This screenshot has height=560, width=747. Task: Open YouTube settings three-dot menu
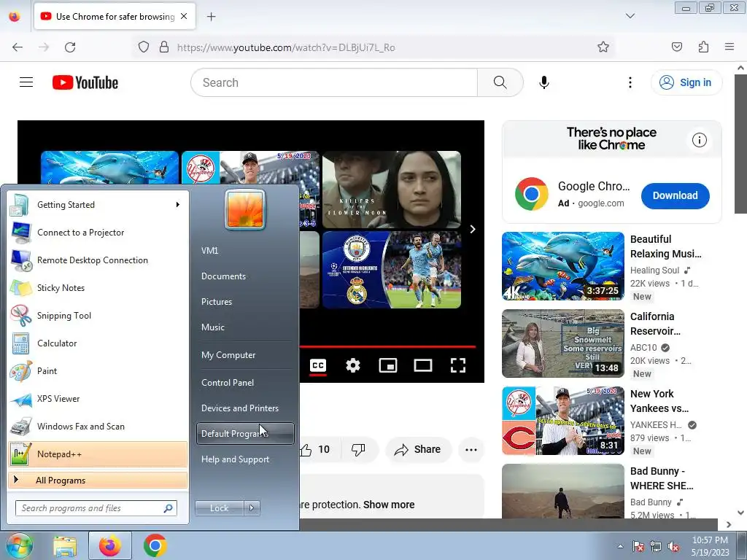(x=630, y=82)
